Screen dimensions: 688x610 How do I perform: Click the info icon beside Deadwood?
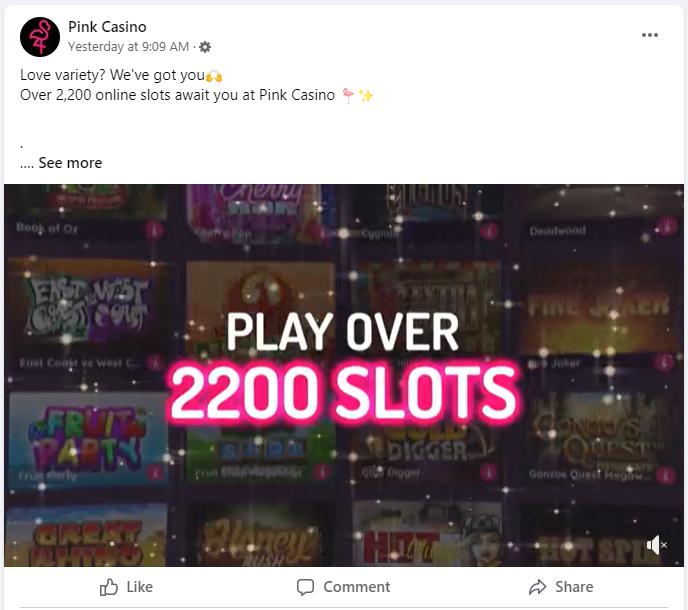click(668, 226)
